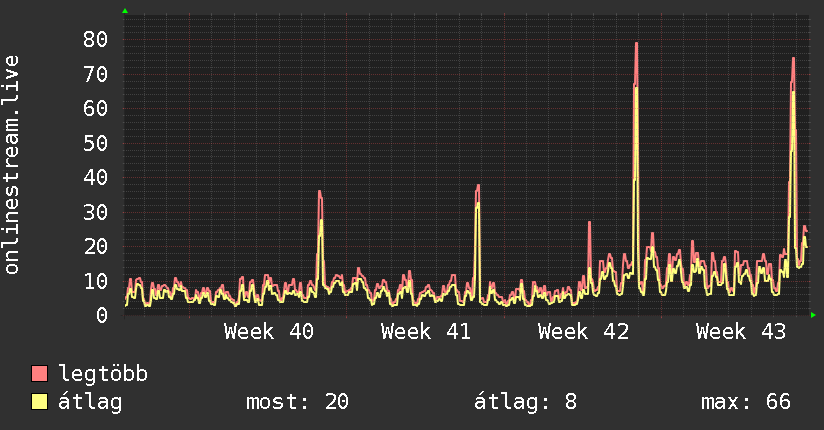Select the legtöbb legend label
This screenshot has width=824, height=430.
point(103,374)
